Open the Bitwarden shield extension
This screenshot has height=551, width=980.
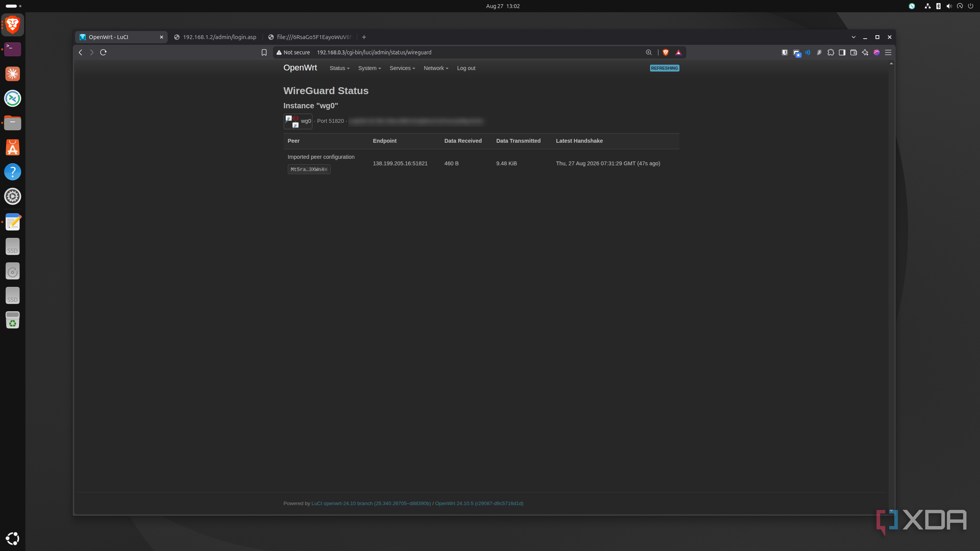pos(785,52)
